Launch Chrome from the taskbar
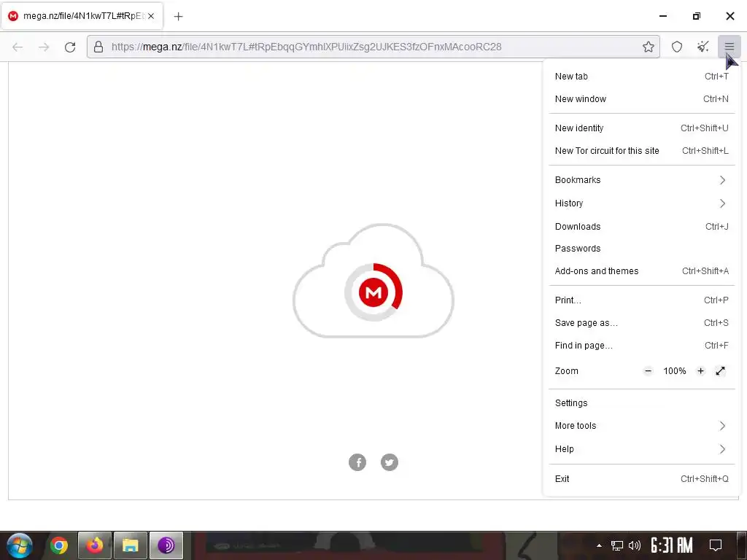The width and height of the screenshot is (747, 560). tap(59, 545)
